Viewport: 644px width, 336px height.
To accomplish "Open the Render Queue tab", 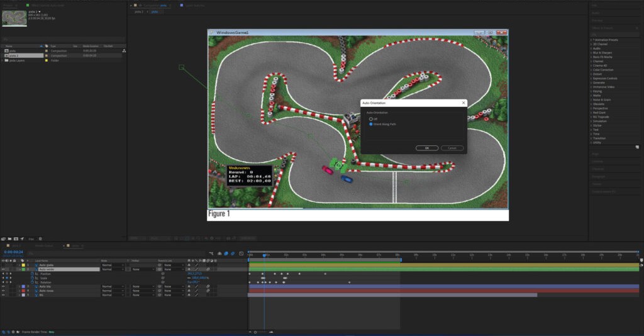I will (x=44, y=245).
